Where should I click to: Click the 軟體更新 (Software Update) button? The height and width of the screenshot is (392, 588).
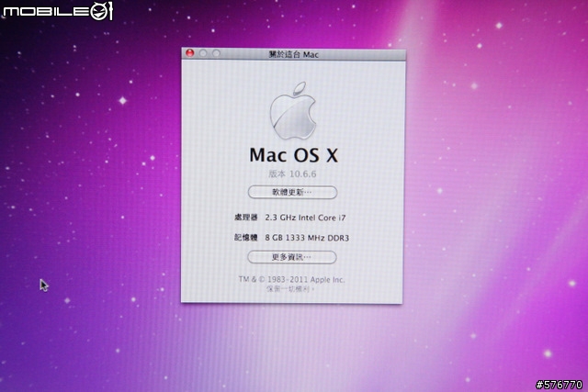(x=292, y=192)
